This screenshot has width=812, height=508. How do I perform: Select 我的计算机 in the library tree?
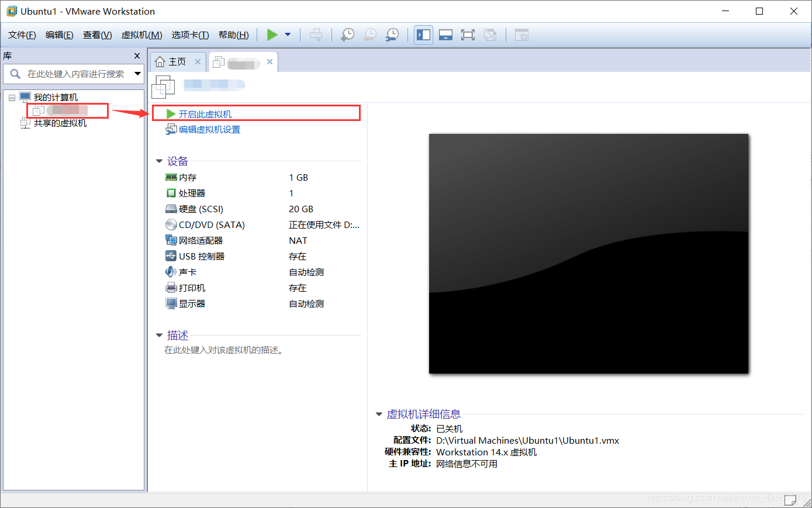point(56,98)
